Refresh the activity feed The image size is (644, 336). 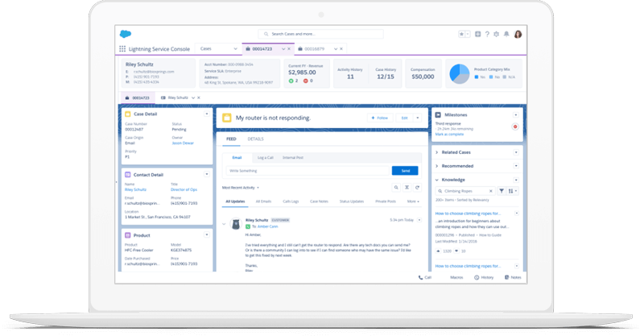[x=419, y=187]
